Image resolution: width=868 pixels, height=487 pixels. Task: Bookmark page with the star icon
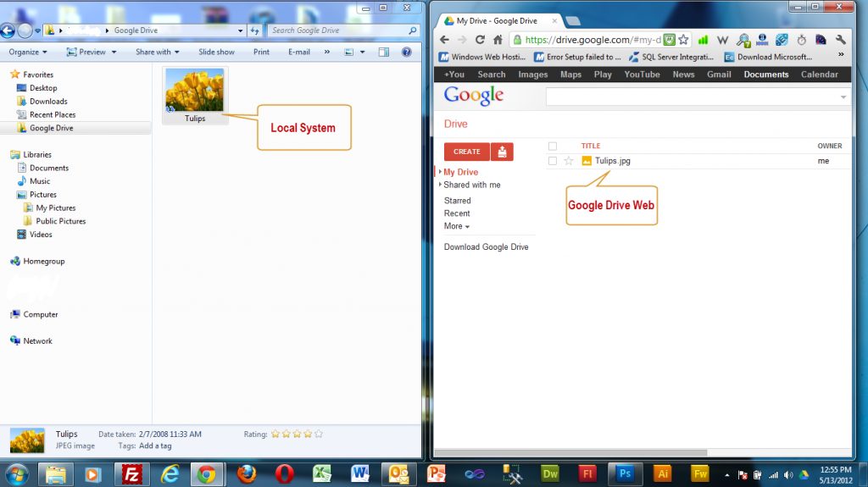click(x=684, y=40)
